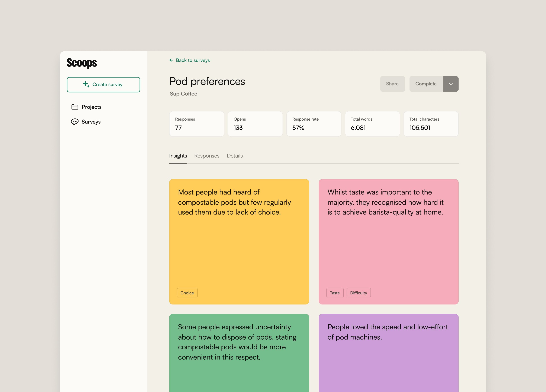Click the Scoops logo
The width and height of the screenshot is (546, 392).
pos(82,63)
